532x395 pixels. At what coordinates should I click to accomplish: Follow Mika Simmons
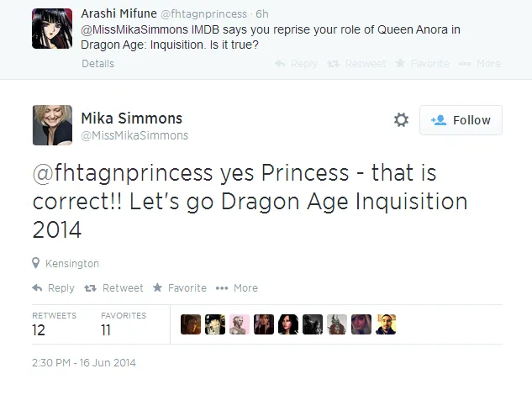click(x=461, y=120)
